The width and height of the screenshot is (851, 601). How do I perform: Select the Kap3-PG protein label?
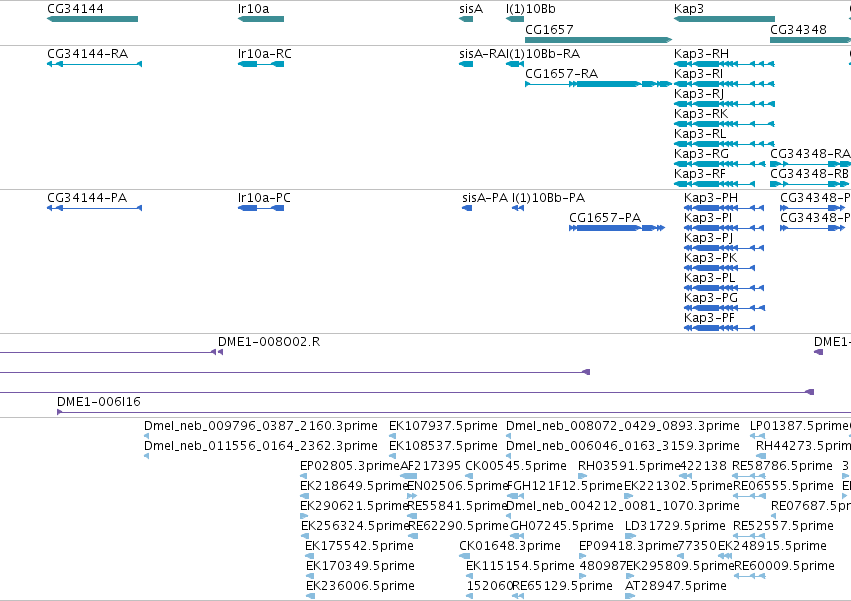(711, 298)
